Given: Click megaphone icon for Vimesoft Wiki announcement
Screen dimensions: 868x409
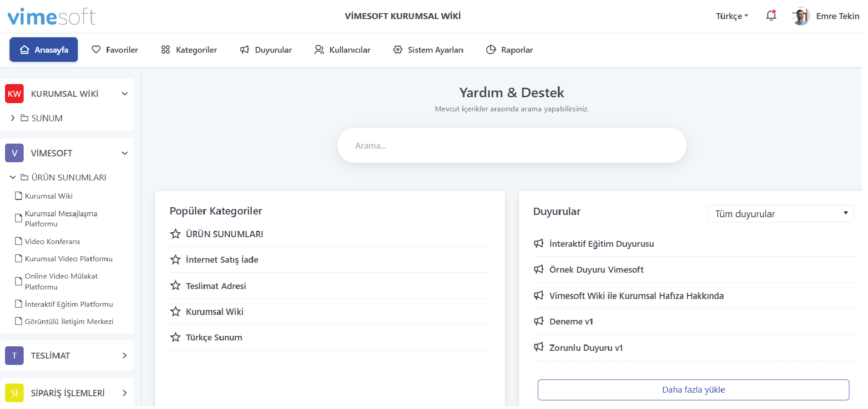Looking at the screenshot, I should (x=539, y=295).
